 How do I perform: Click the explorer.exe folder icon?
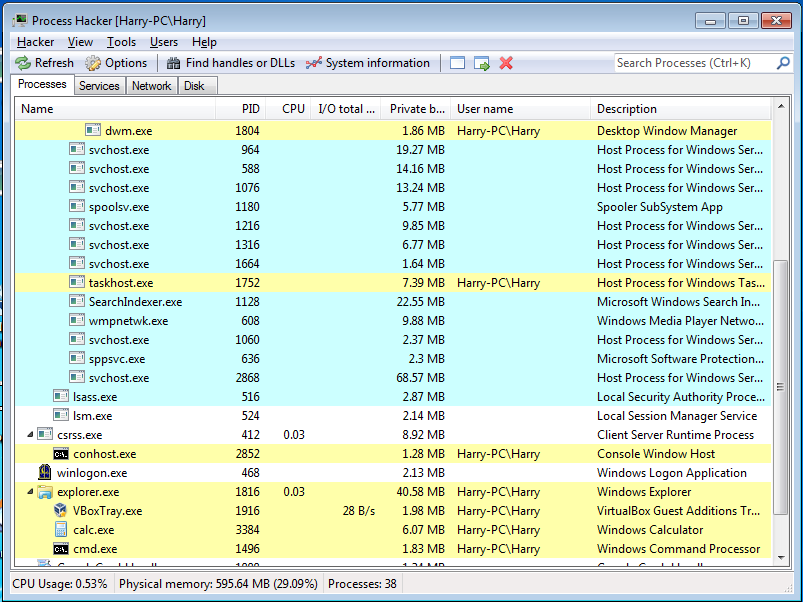tap(45, 492)
